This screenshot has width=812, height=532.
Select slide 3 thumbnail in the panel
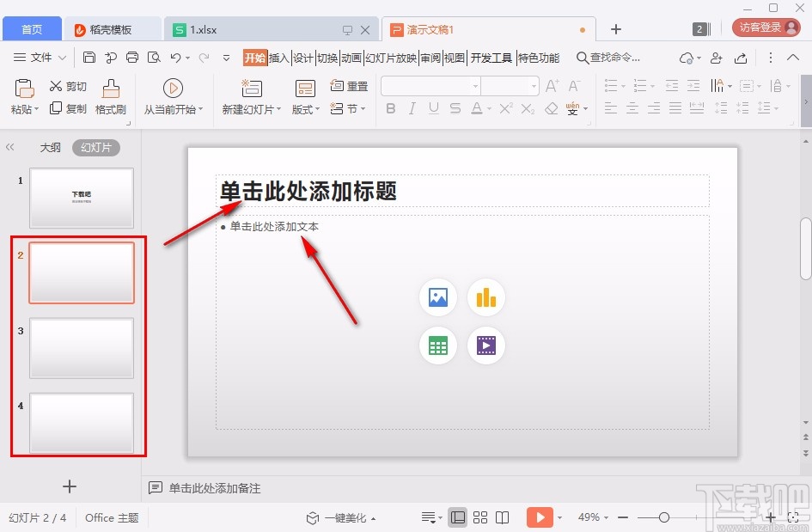(81, 347)
